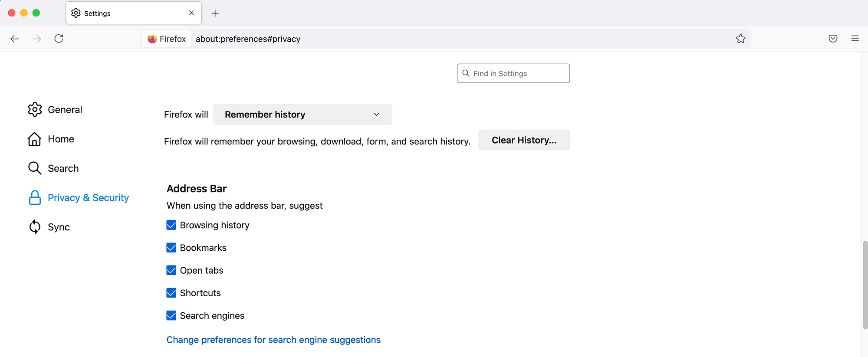This screenshot has width=868, height=357.
Task: Open a new tab with the plus button
Action: [x=215, y=13]
